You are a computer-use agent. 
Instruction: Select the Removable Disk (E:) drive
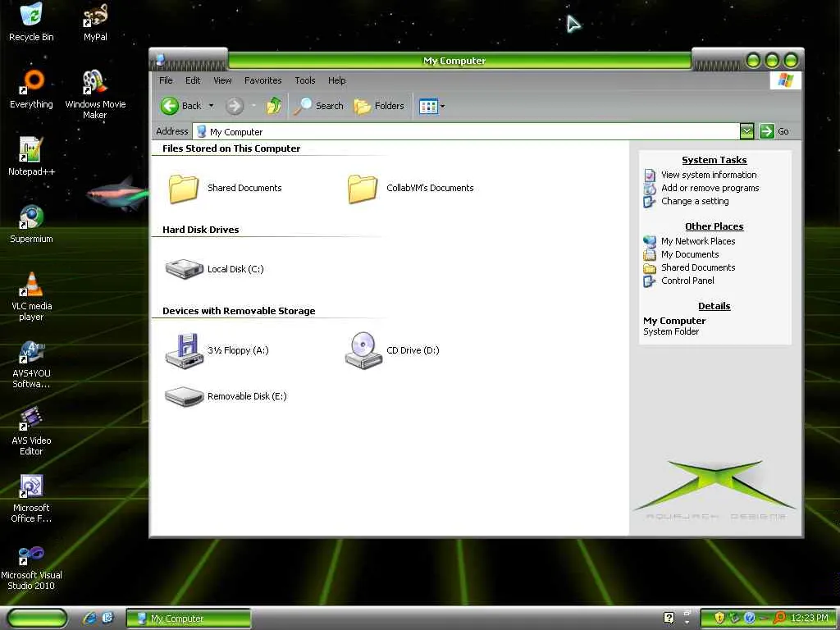click(226, 396)
